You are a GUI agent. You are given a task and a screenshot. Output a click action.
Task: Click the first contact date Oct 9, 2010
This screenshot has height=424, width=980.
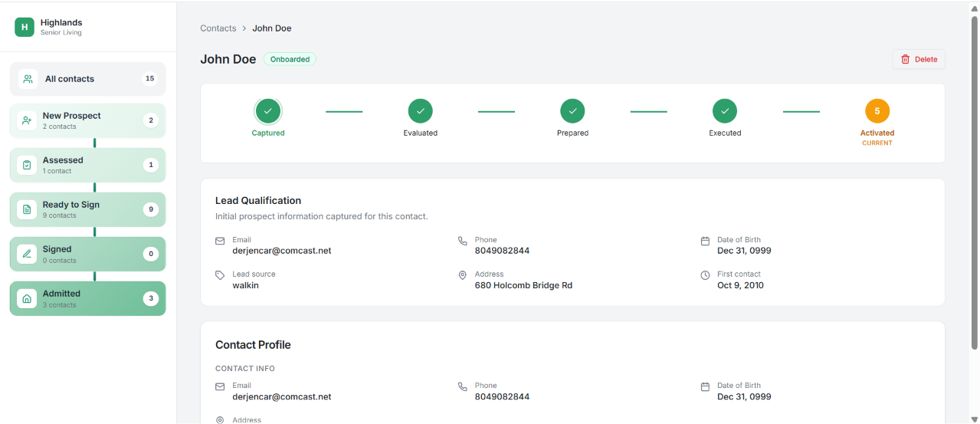coord(740,285)
